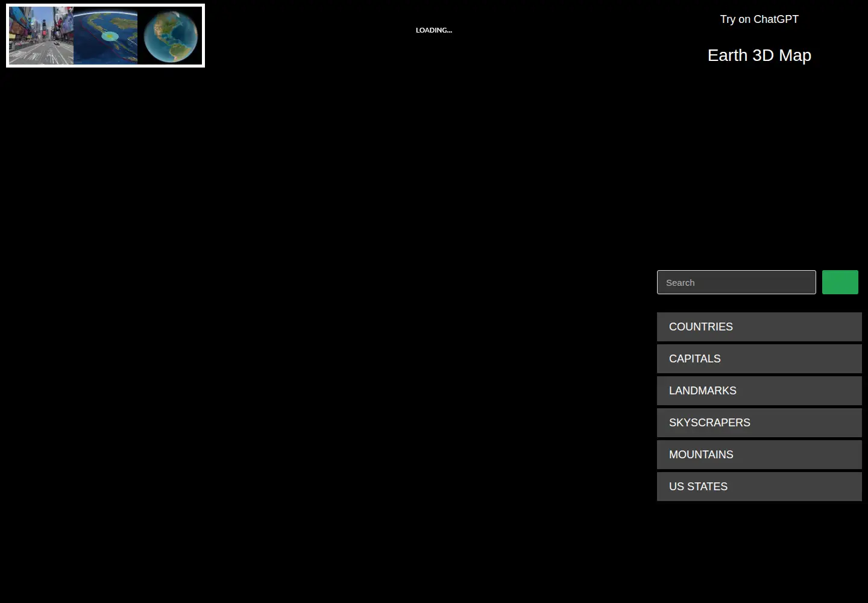Open the Earth preview thumbnail banner
Viewport: 868px width, 603px height.
pos(105,36)
